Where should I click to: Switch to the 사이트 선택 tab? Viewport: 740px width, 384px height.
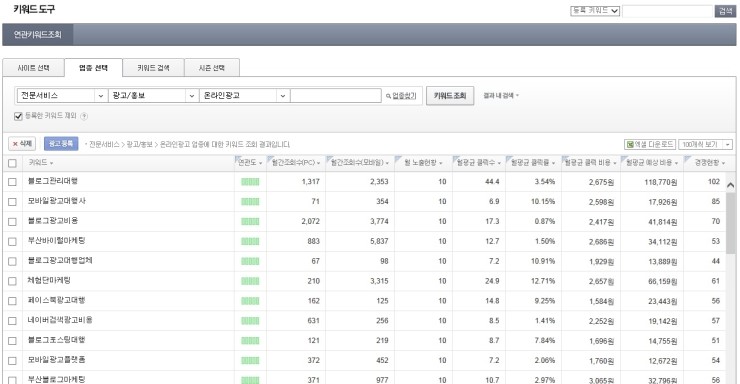pyautogui.click(x=34, y=68)
